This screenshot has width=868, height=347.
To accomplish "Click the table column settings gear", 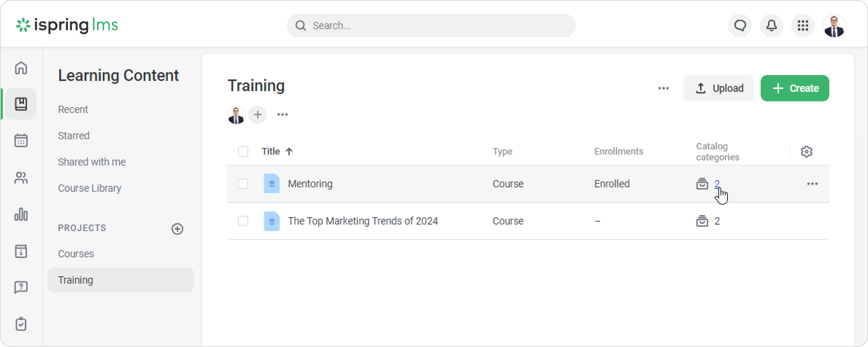I will pyautogui.click(x=806, y=152).
